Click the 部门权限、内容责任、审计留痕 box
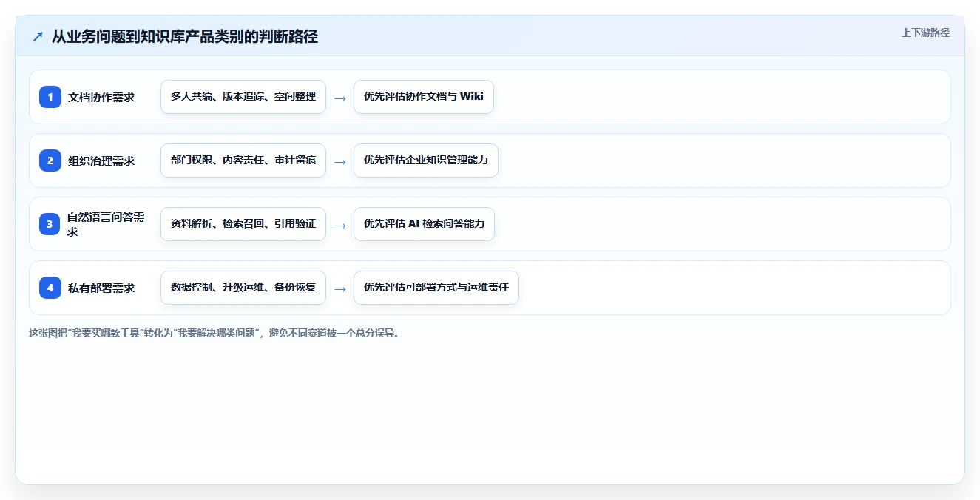 (243, 161)
